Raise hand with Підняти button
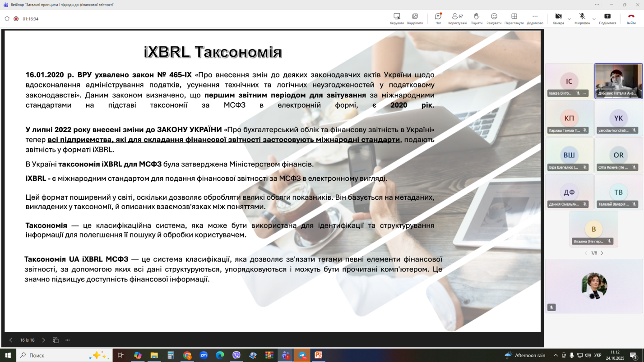The width and height of the screenshot is (644, 362). pos(476,18)
